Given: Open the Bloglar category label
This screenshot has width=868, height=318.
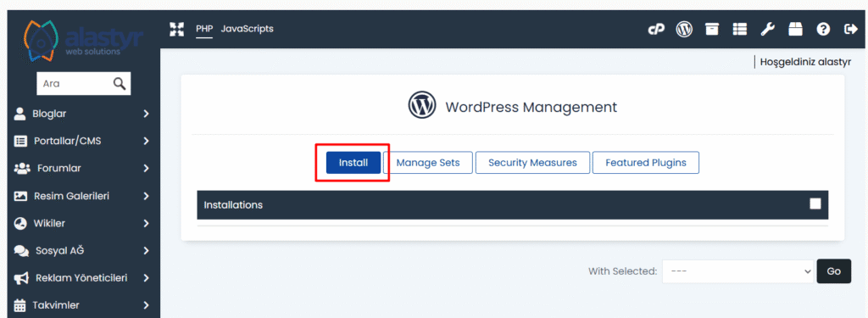Looking at the screenshot, I should pos(49,114).
